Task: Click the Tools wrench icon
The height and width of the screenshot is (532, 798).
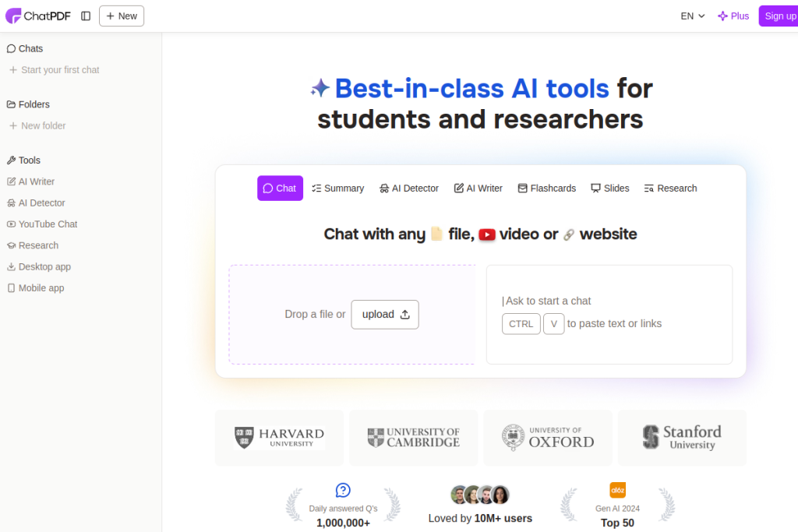Action: click(x=11, y=160)
